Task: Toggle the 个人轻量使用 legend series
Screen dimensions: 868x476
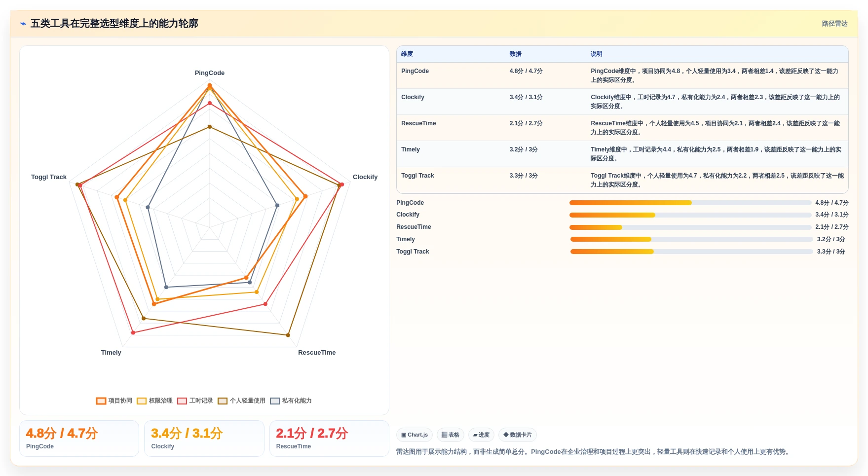Action: pyautogui.click(x=241, y=401)
